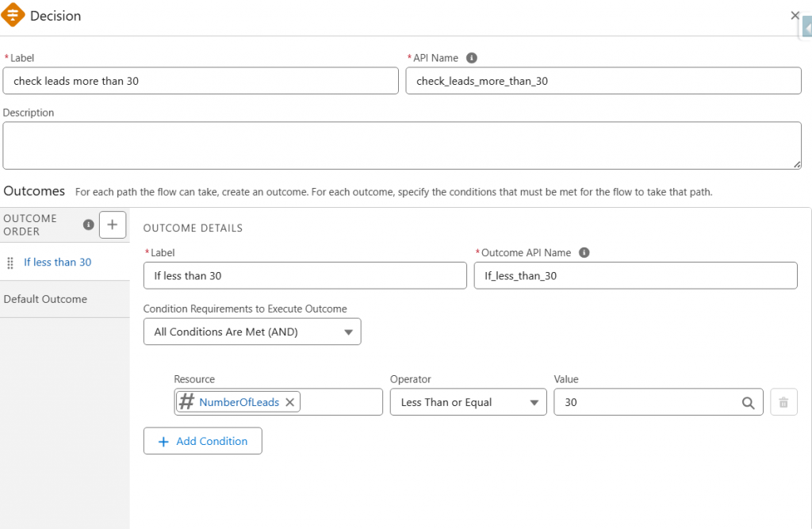Click the search icon in Value field
The height and width of the screenshot is (529, 812).
[x=748, y=403]
